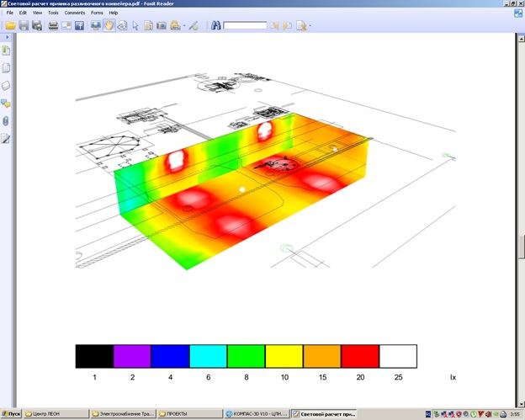Click the RU language indicator in tray
The width and height of the screenshot is (525, 420).
428,415
